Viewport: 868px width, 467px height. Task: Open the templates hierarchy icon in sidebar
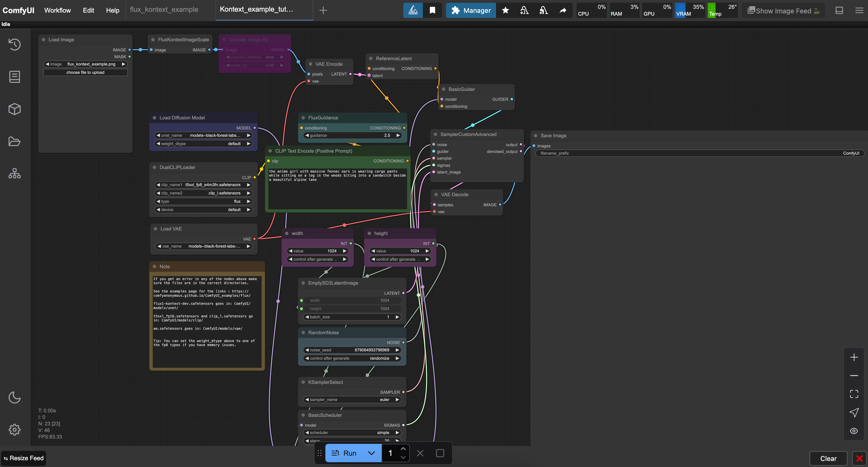click(x=14, y=173)
